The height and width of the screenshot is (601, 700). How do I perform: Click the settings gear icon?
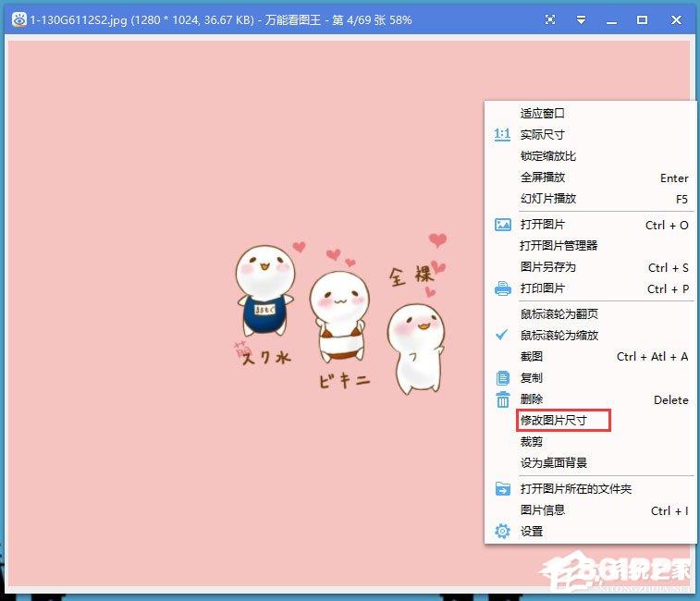(x=503, y=531)
